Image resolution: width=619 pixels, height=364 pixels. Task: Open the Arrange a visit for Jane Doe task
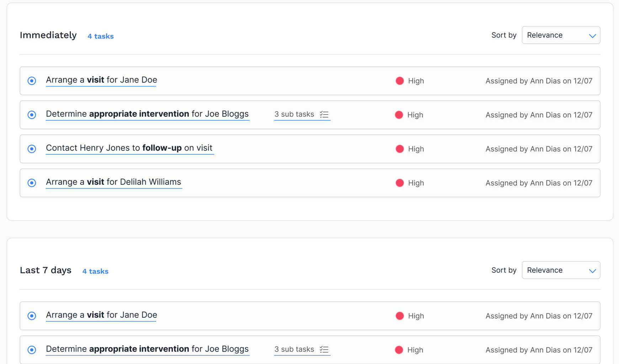coord(101,80)
